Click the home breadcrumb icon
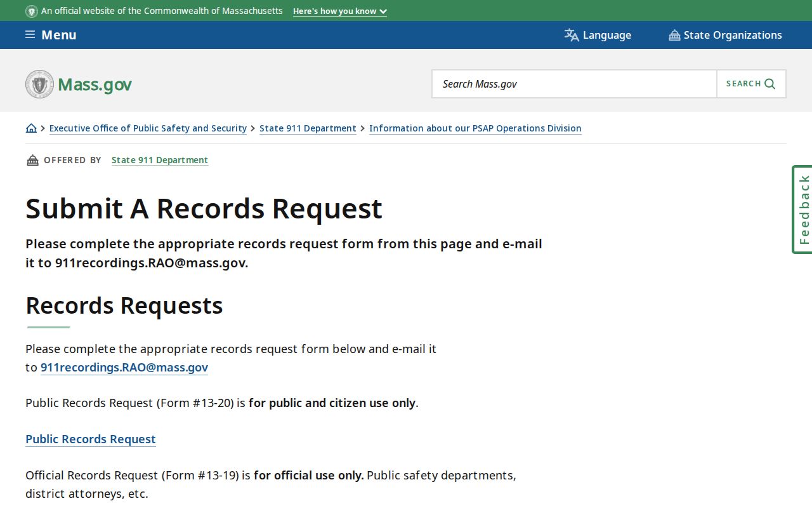The width and height of the screenshot is (812, 508). coord(31,128)
